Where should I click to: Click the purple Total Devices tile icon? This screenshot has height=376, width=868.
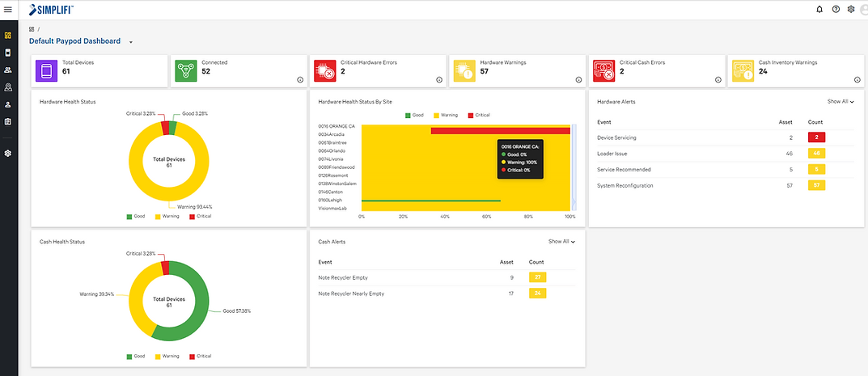tap(46, 71)
